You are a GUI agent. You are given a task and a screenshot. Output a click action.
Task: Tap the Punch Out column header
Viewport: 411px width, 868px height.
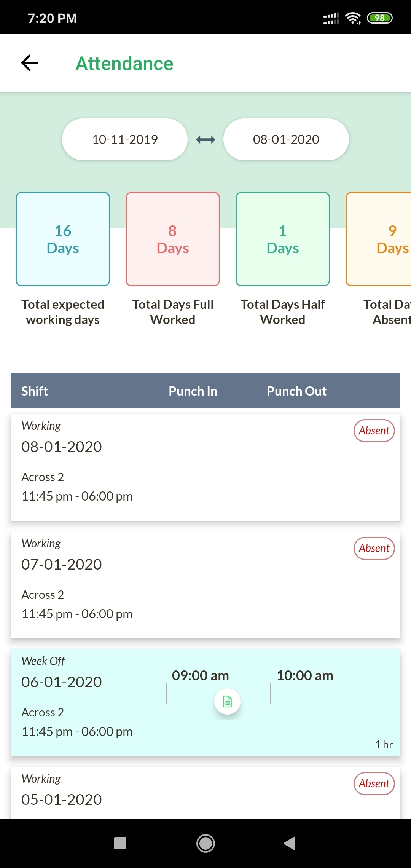click(x=296, y=391)
